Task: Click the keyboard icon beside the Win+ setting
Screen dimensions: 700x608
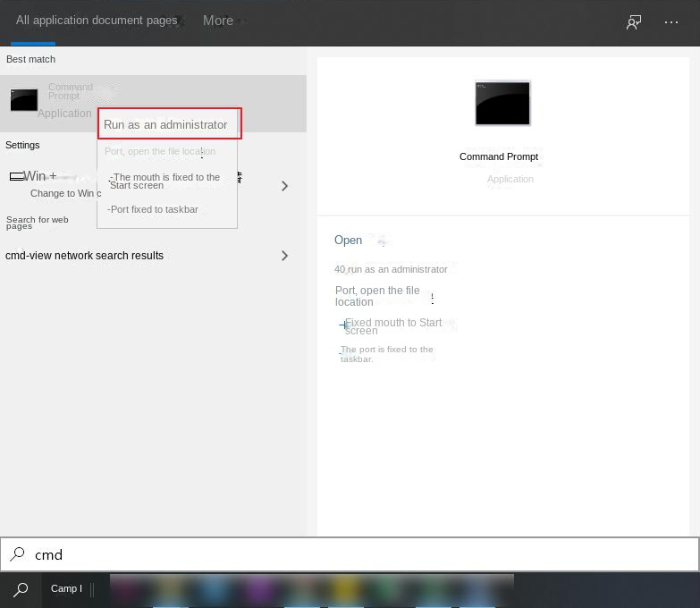Action: click(16, 176)
